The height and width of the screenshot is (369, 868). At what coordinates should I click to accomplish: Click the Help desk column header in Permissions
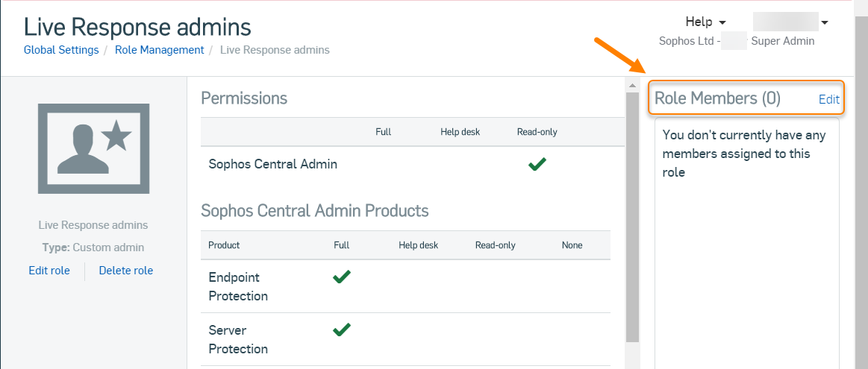(460, 132)
